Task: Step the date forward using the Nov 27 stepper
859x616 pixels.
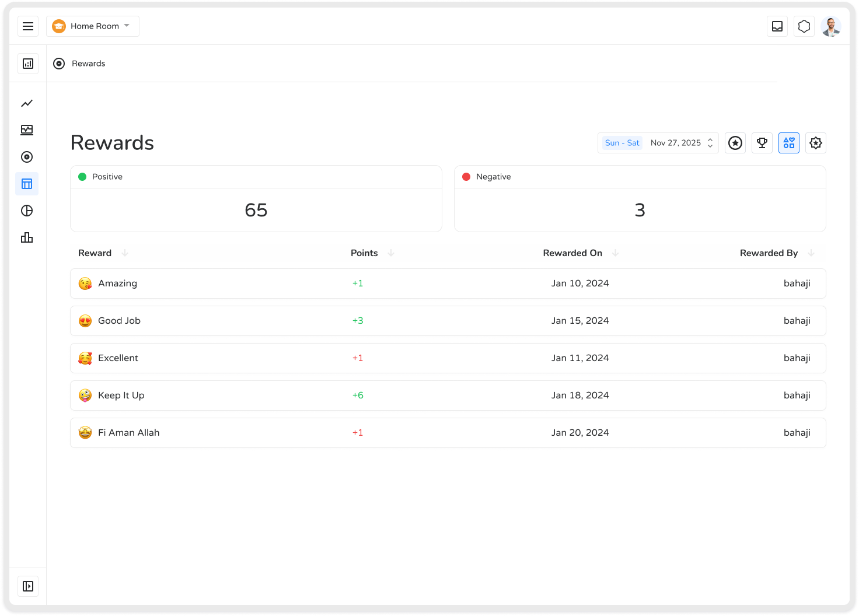Action: click(710, 140)
